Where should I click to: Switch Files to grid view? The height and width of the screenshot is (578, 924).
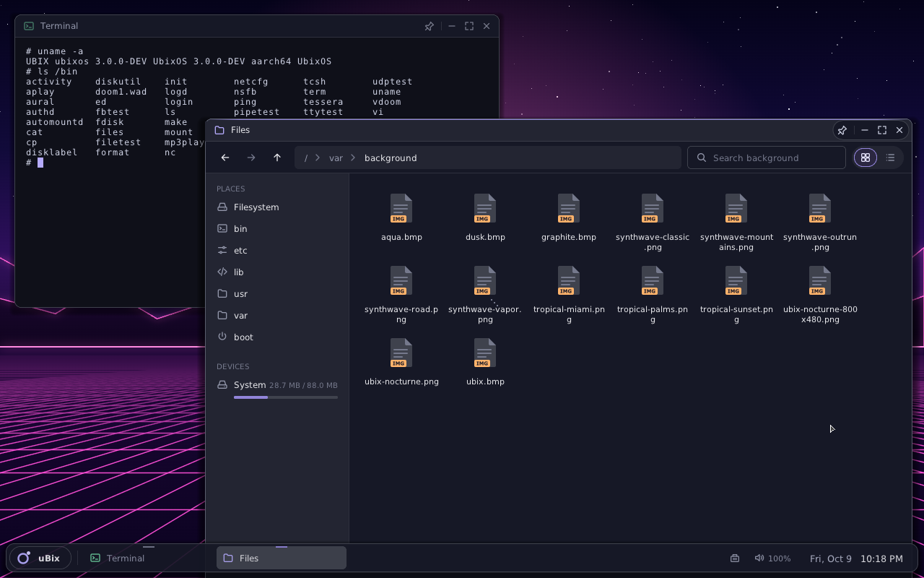coord(866,158)
